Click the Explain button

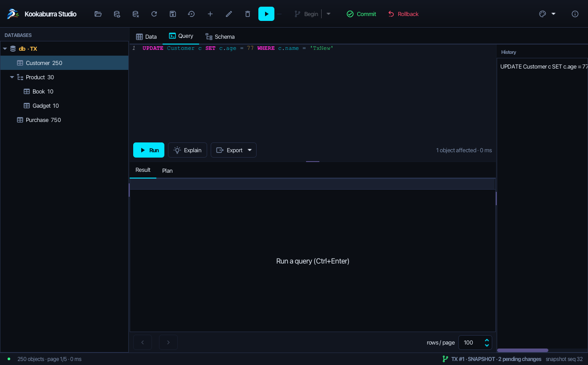188,150
